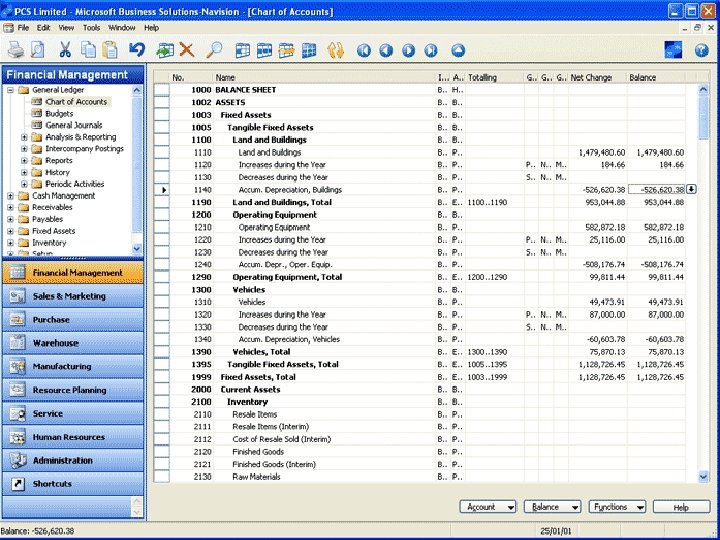
Task: Go to the Previous record
Action: [x=386, y=50]
